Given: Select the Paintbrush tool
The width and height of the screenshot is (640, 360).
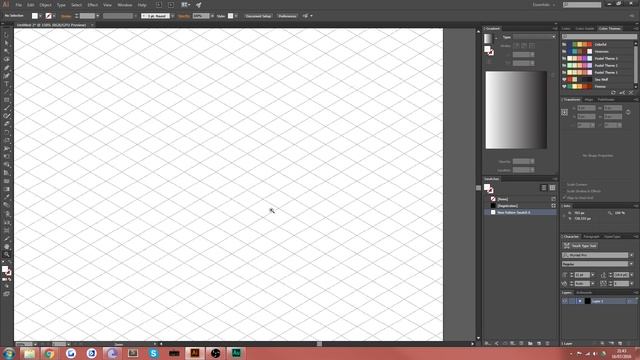Looking at the screenshot, I should pyautogui.click(x=6, y=108).
